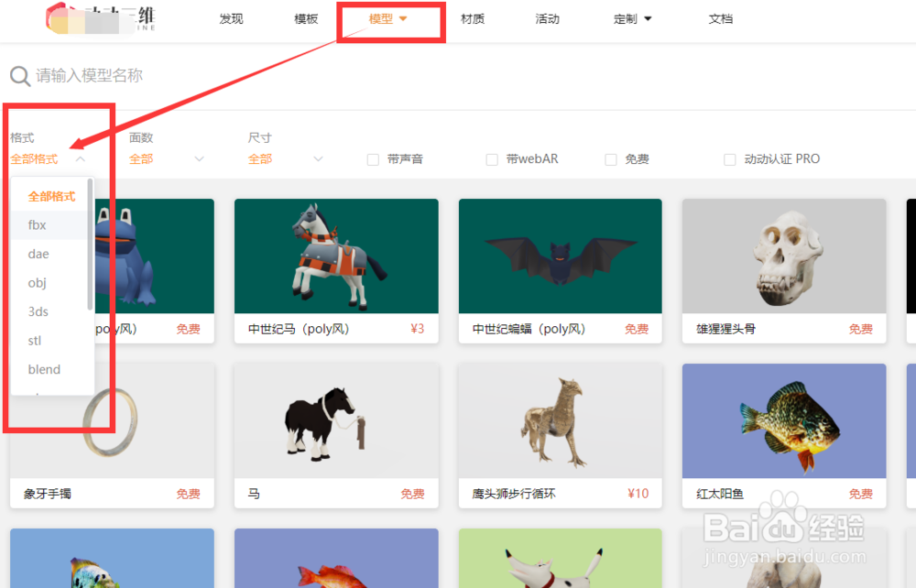Click the search magnifier icon
The height and width of the screenshot is (588, 916).
click(20, 76)
